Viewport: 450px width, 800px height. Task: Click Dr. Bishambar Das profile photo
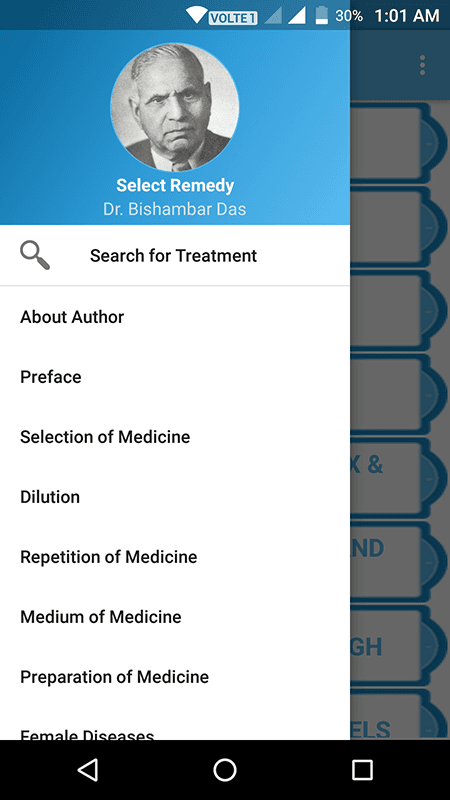tap(174, 107)
